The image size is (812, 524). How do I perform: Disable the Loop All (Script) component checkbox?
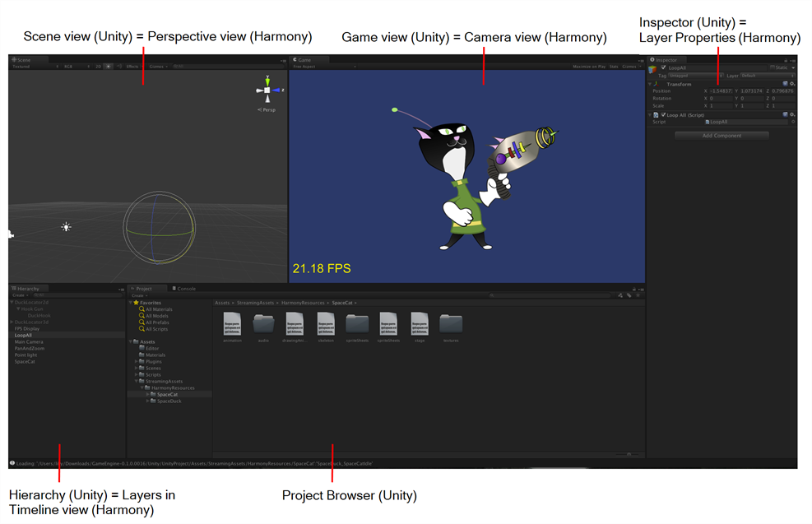pos(664,114)
